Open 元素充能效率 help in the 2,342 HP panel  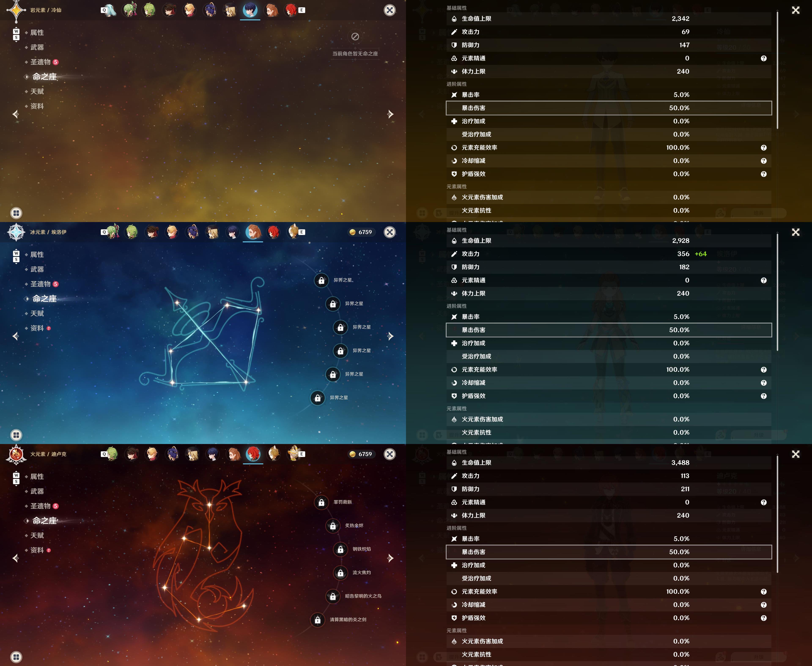click(764, 148)
